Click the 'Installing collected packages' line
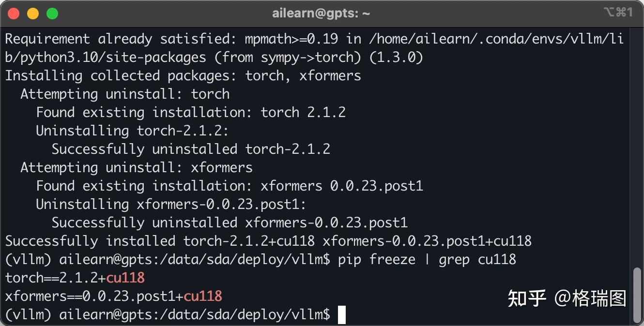Screen dimensions: 644x326 (x=183, y=75)
